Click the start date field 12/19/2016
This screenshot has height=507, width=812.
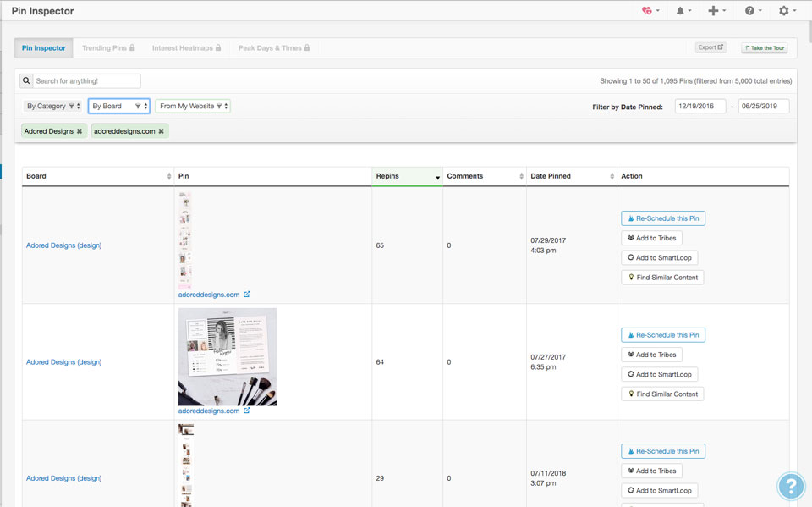coord(700,106)
